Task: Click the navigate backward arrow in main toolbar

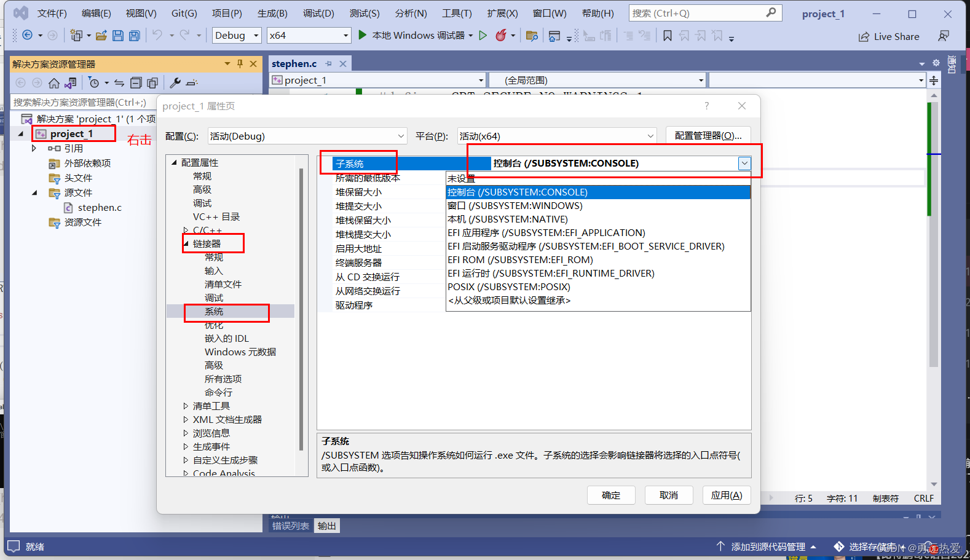Action: [x=27, y=36]
